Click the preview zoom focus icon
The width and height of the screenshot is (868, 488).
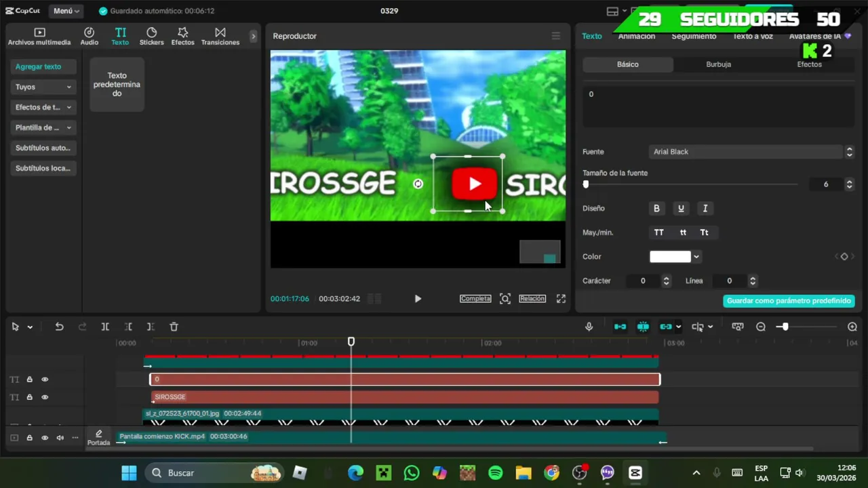505,298
